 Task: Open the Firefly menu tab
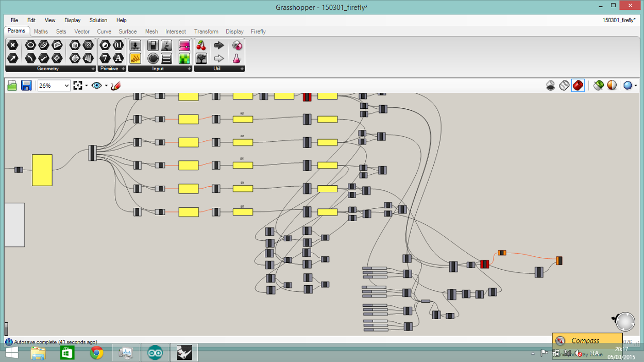(x=258, y=31)
